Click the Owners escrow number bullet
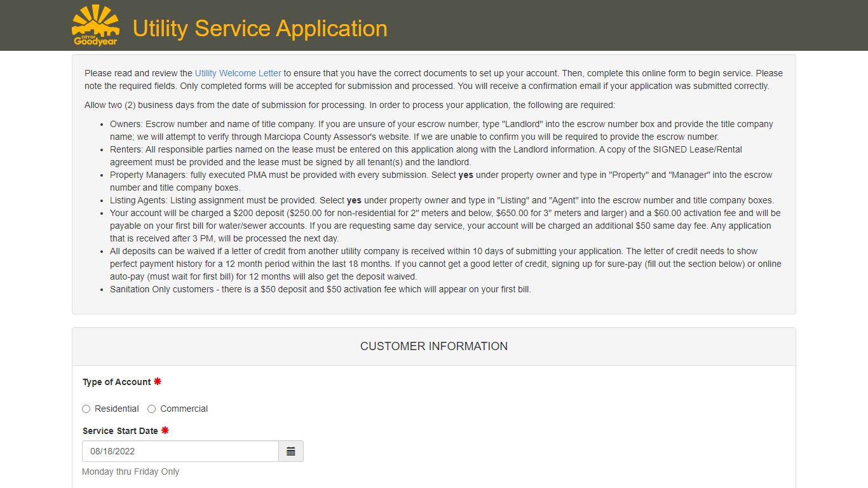This screenshot has height=488, width=868. pos(442,130)
